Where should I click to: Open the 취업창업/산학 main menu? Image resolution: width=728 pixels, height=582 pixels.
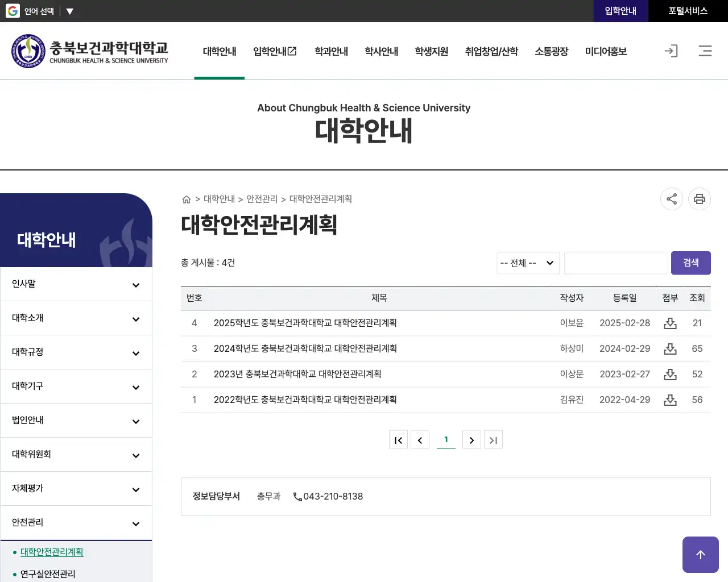click(491, 51)
